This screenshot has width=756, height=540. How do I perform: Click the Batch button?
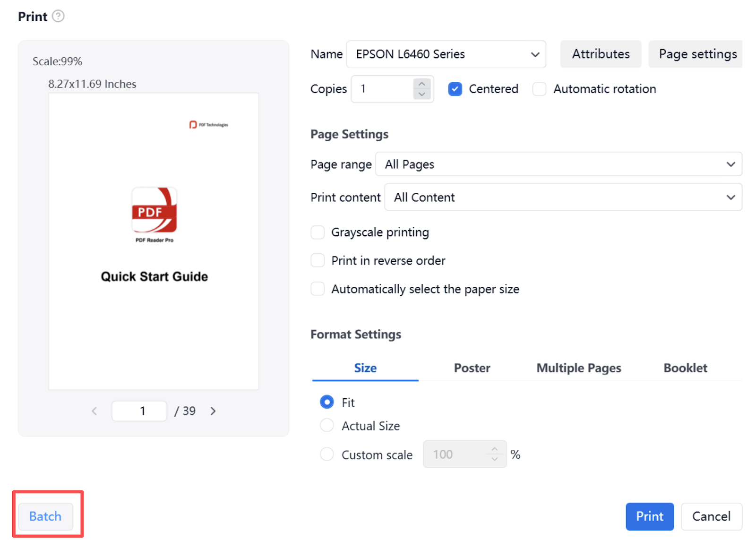click(x=45, y=516)
